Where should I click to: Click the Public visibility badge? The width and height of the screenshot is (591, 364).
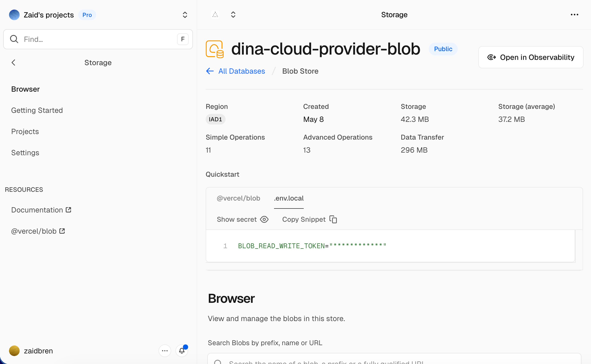click(x=443, y=49)
